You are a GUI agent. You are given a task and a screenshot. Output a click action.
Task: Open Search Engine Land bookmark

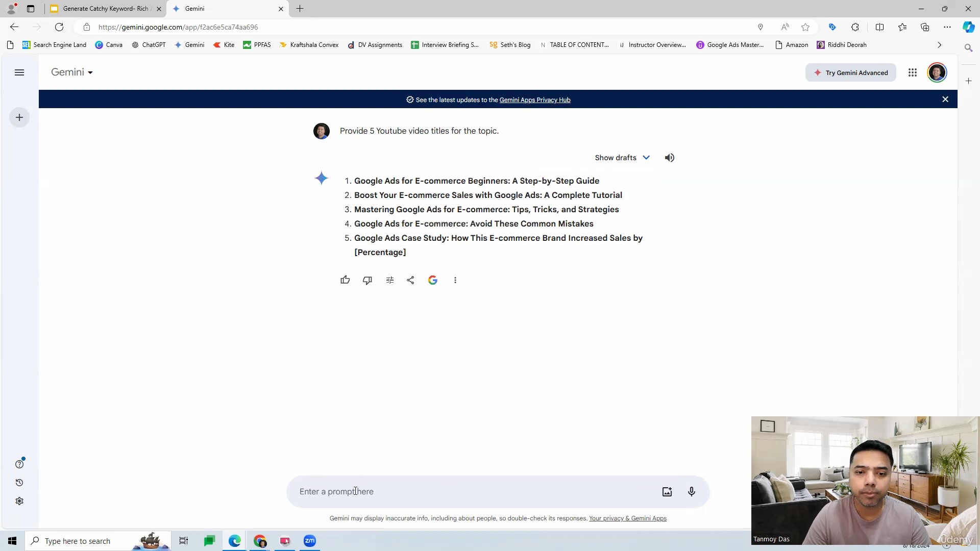pyautogui.click(x=54, y=45)
